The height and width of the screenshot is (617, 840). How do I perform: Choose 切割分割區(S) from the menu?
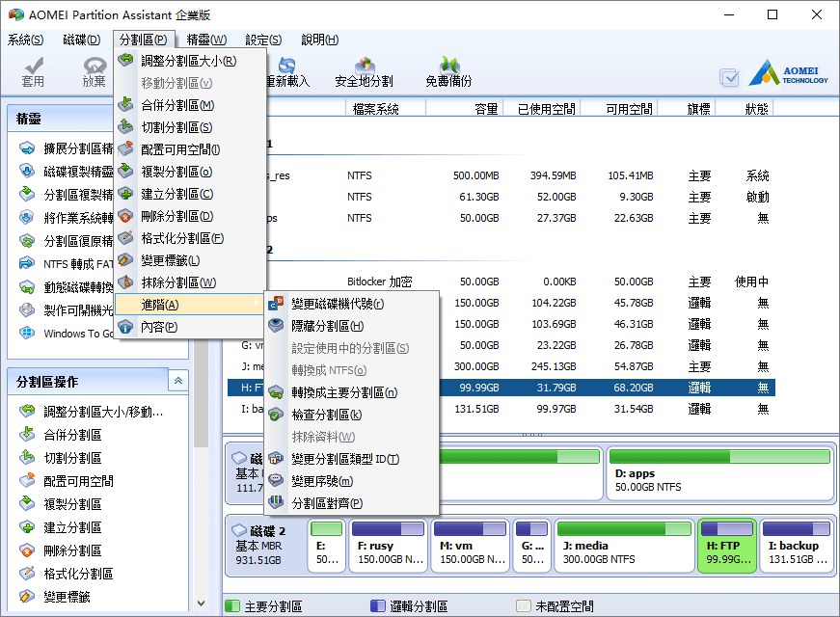pos(190,127)
